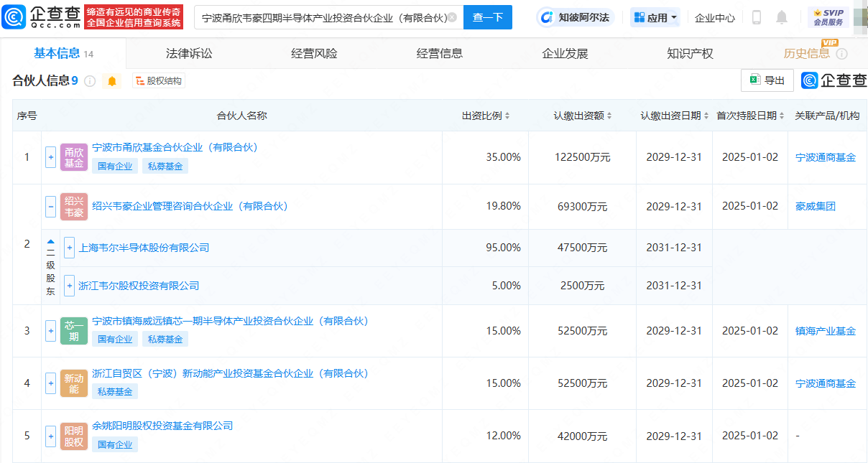Open 知彼阿尔法 assistant
Screen dimensions: 868x463
click(575, 17)
